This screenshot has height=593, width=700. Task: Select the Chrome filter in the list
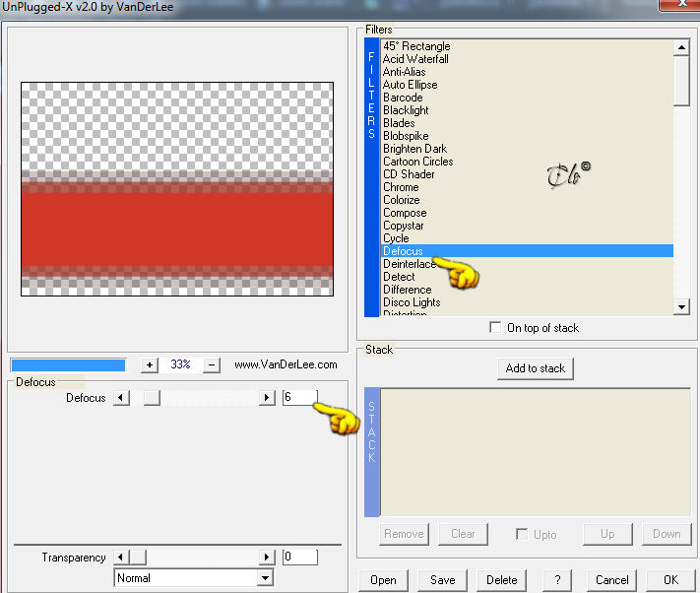click(x=527, y=187)
